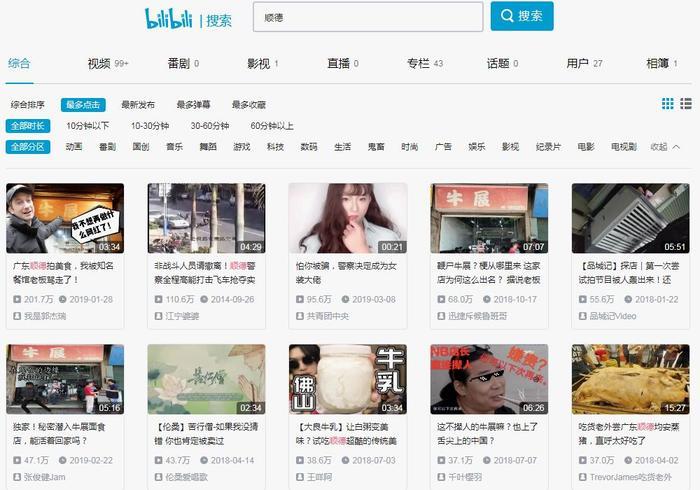Image resolution: width=700 pixels, height=490 pixels.
Task: Visit uploader 共青团中央
Action: 322,316
